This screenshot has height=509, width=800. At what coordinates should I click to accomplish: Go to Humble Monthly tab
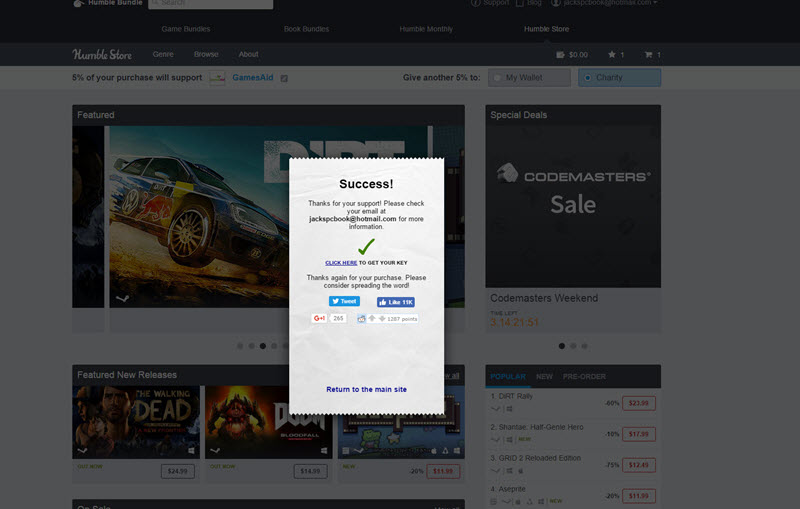tap(426, 29)
